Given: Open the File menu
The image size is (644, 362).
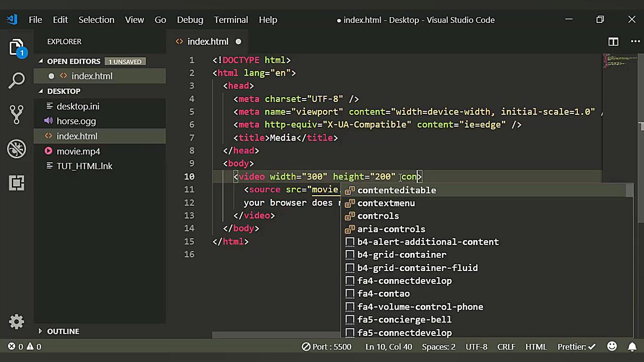Looking at the screenshot, I should click(35, 20).
